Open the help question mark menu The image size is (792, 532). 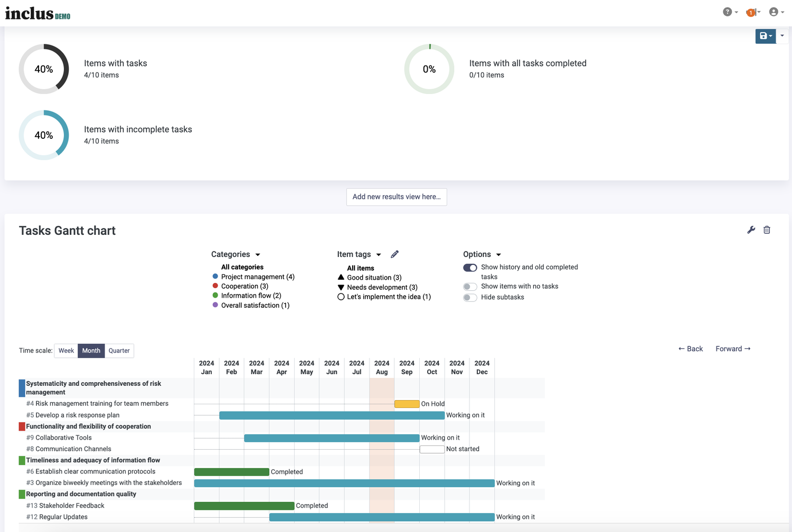coord(730,12)
